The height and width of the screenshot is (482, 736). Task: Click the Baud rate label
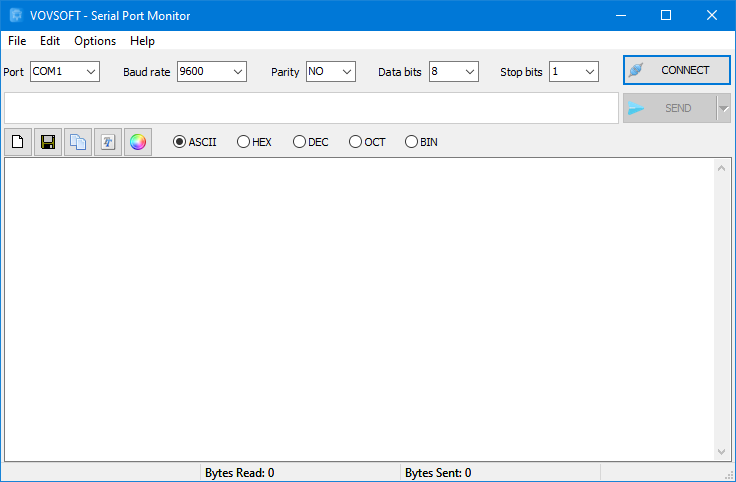click(146, 72)
